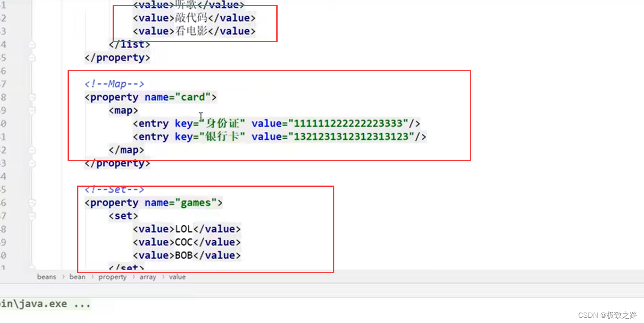
Task: Click fold marker beside </property> after </list>
Action: [x=32, y=58]
